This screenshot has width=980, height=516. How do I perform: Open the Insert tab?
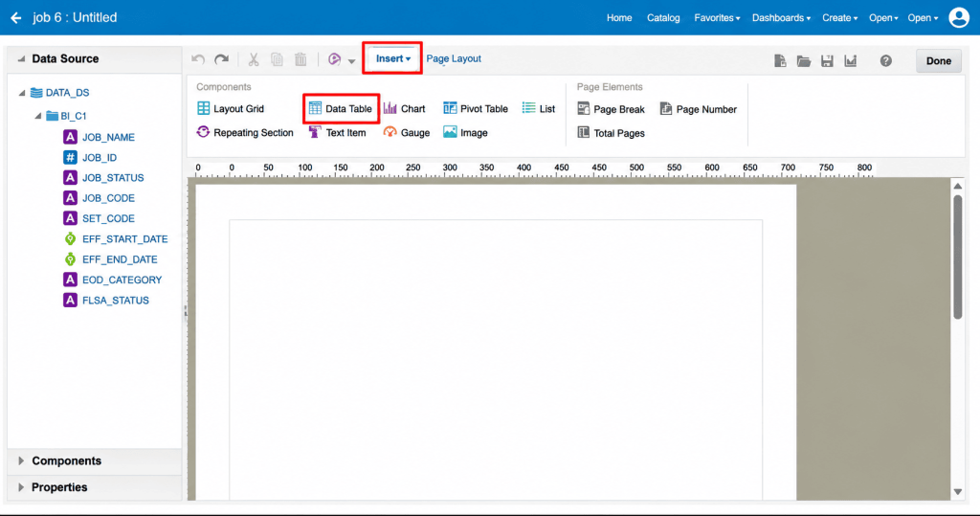[392, 58]
